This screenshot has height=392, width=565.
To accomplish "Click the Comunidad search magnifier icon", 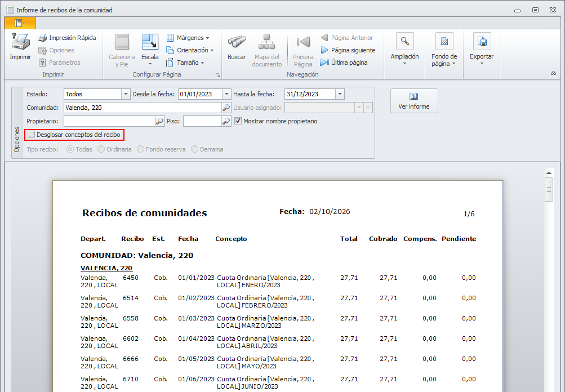I will pyautogui.click(x=226, y=108).
